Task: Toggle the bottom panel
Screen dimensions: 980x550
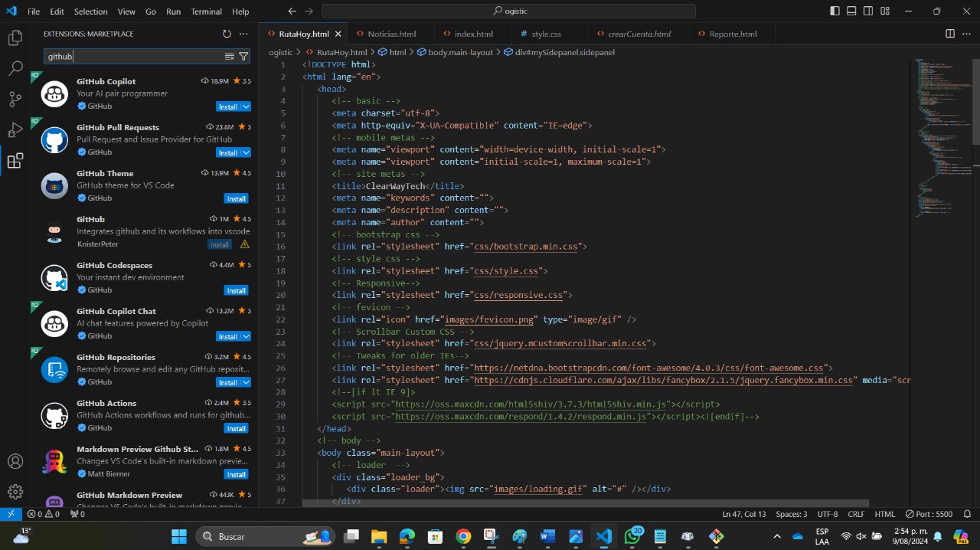Action: (851, 11)
